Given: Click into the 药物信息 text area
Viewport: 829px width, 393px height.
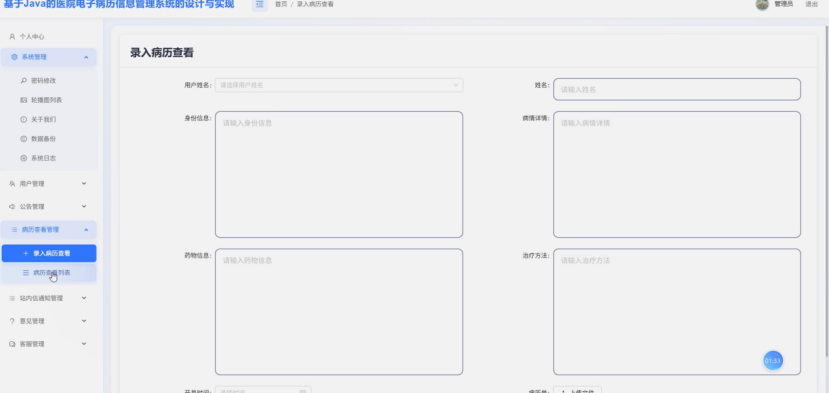Looking at the screenshot, I should [x=339, y=312].
